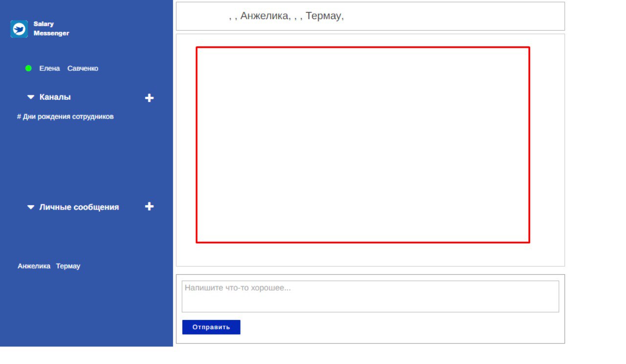Click the Salary Messenger title text
The width and height of the screenshot is (626, 364).
(x=51, y=29)
